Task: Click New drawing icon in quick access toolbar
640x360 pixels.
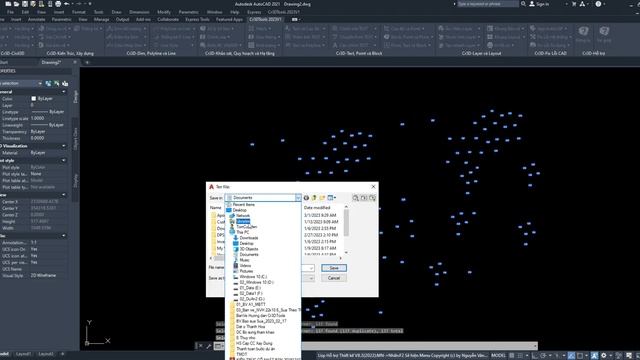Action: pyautogui.click(x=8, y=4)
